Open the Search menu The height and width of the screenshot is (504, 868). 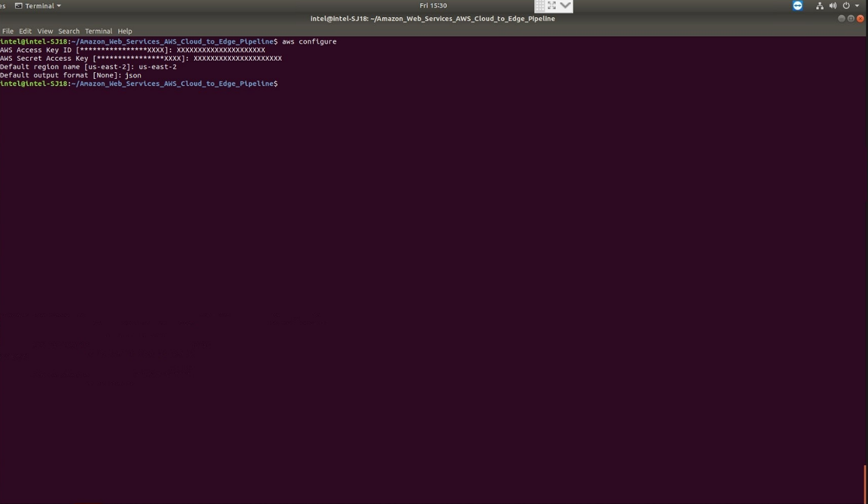coord(69,31)
